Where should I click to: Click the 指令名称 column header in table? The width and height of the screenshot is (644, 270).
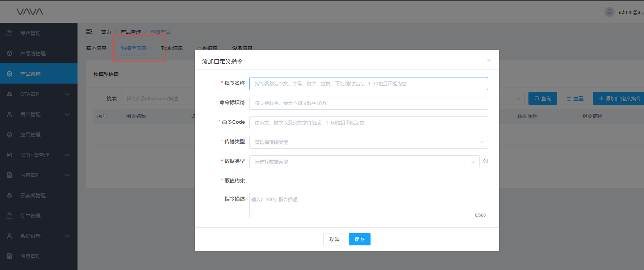[x=136, y=116]
